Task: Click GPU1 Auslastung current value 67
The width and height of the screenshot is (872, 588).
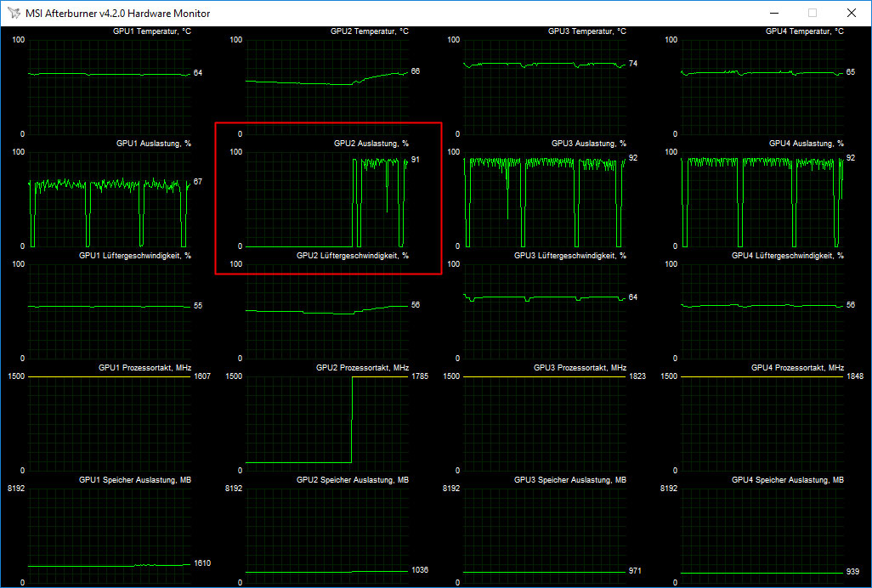Action: tap(198, 182)
